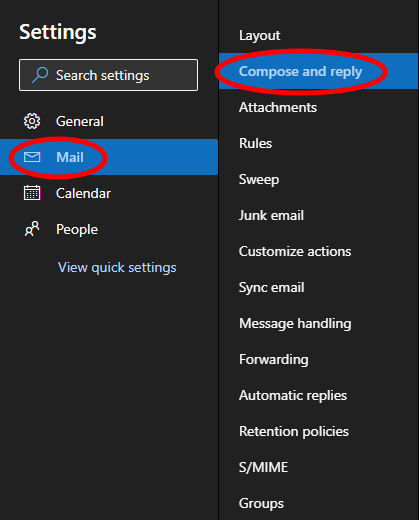This screenshot has height=520, width=419.
Task: Click the People contacts icon
Action: point(32,229)
